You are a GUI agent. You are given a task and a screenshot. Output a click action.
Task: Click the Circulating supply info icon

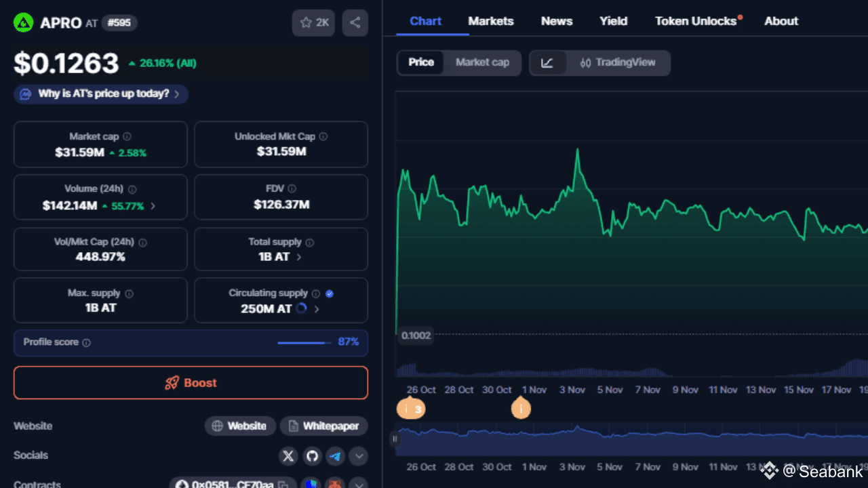315,294
